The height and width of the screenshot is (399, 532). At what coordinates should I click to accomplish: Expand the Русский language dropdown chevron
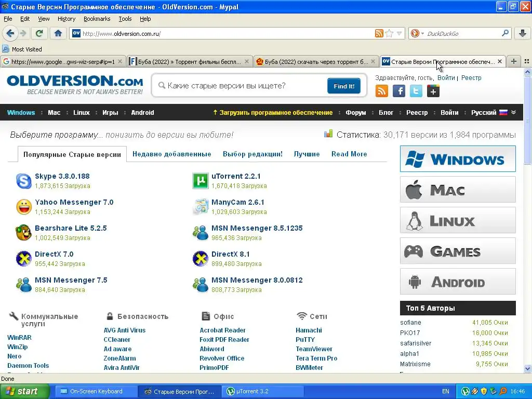(x=514, y=112)
